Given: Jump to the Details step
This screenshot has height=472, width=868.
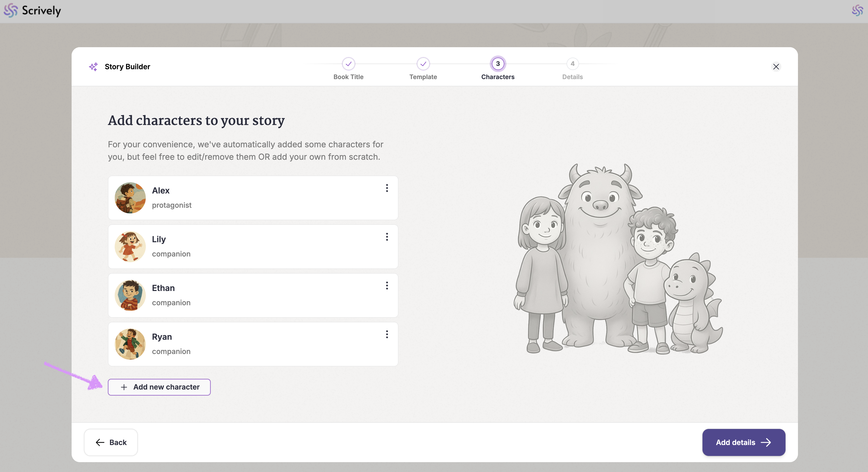Looking at the screenshot, I should [x=572, y=64].
